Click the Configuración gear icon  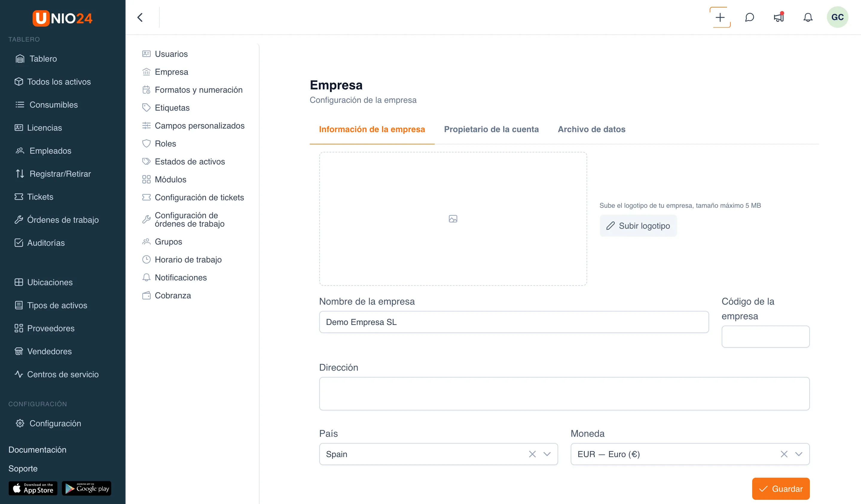[x=20, y=423]
